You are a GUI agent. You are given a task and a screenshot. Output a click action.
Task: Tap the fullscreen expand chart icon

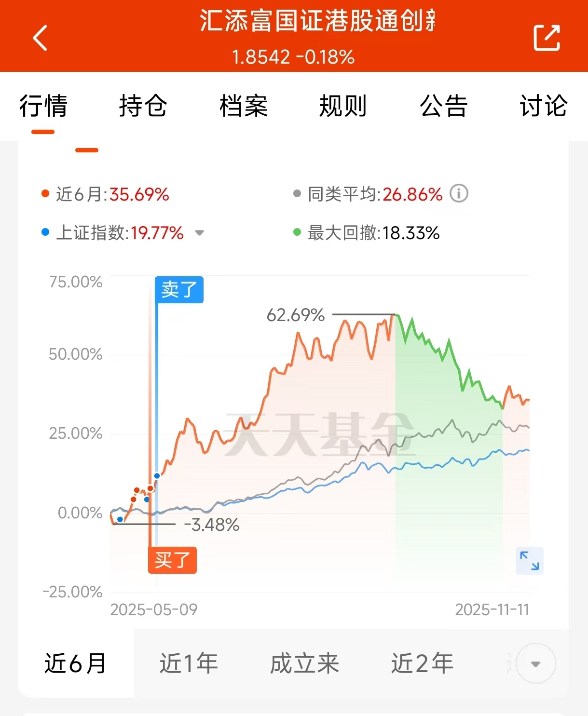(x=529, y=561)
